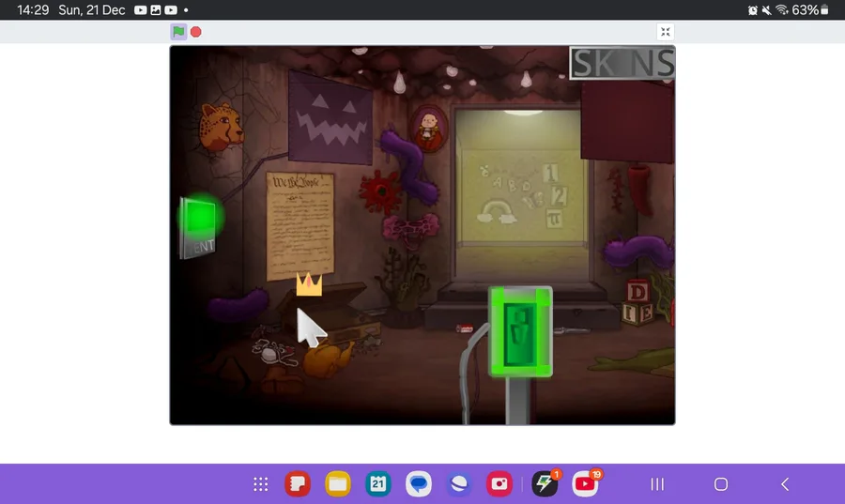This screenshot has height=504, width=845.
Task: Tap the recent apps navigation button
Action: (657, 484)
